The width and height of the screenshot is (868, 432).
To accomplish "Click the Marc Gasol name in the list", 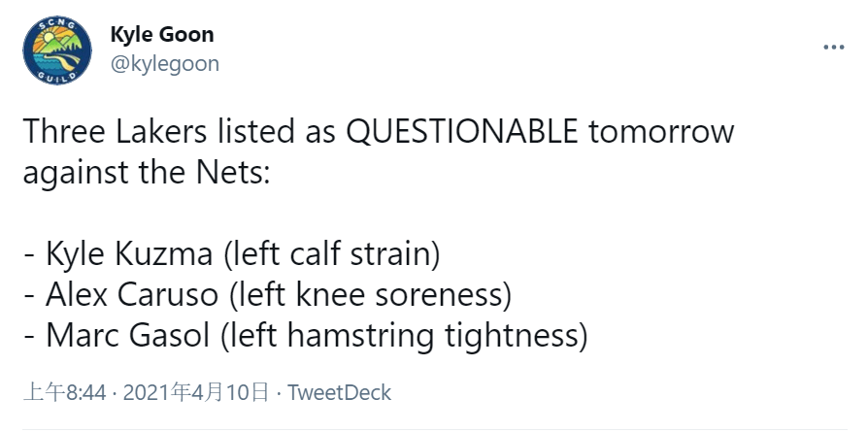I will (x=128, y=336).
